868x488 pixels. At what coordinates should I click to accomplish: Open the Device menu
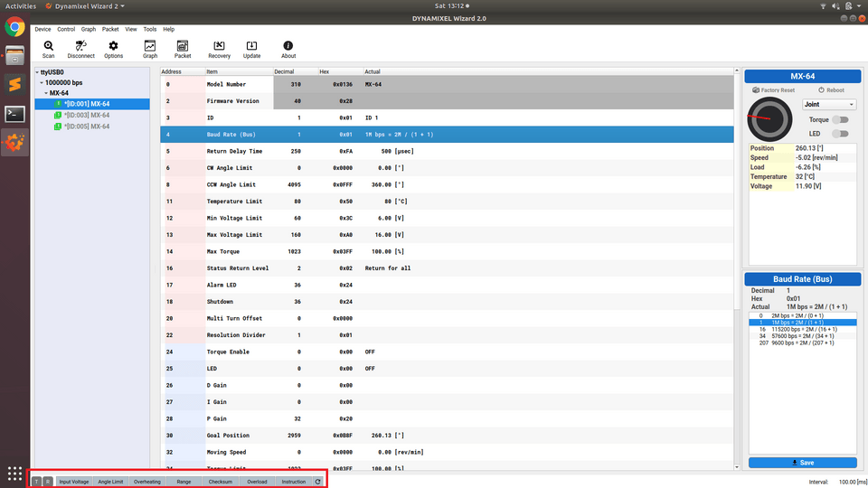42,29
